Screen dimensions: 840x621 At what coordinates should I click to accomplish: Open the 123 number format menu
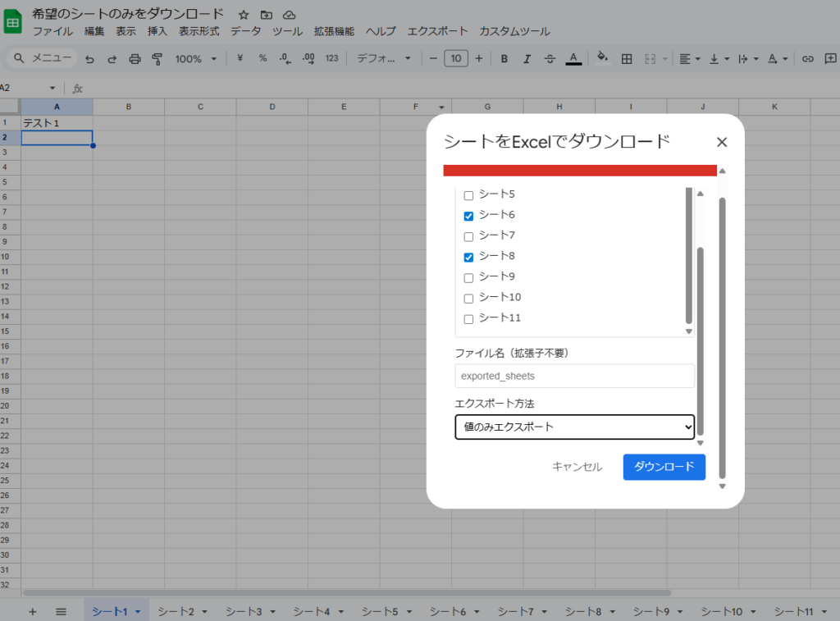pos(331,58)
